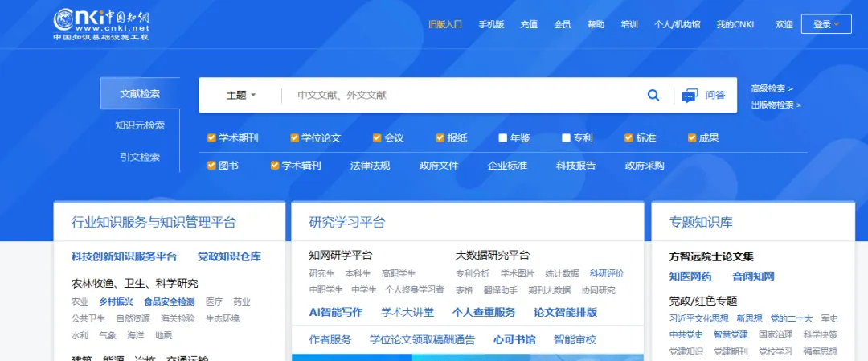Open 企业标准 resource link
Screen dimensions: 868x361
507,166
